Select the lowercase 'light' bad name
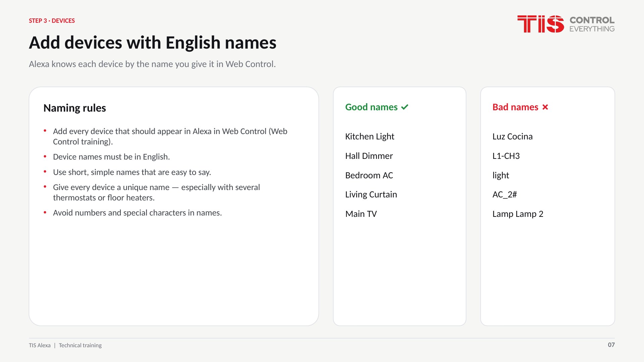This screenshot has height=362, width=644. click(x=501, y=175)
